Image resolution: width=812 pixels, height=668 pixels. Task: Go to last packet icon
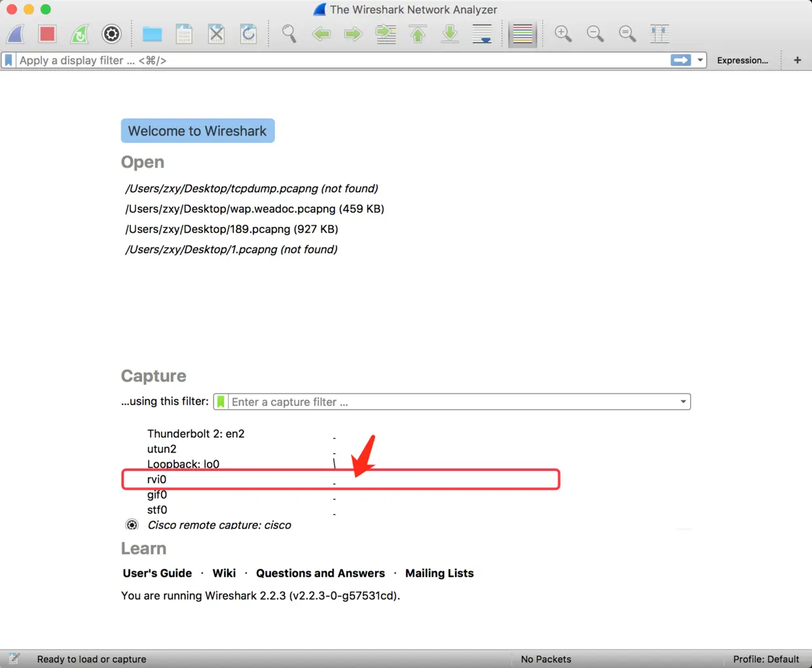450,33
